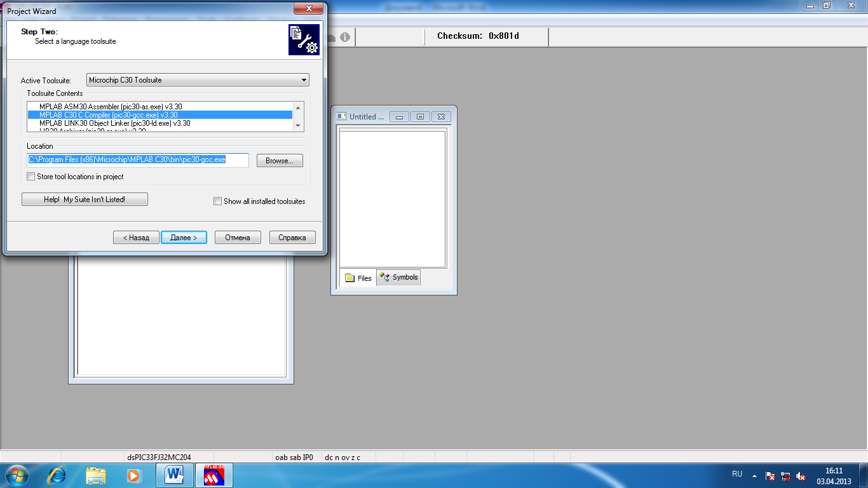Minimize the Untitled workspace window
The height and width of the screenshot is (488, 868).
[399, 116]
